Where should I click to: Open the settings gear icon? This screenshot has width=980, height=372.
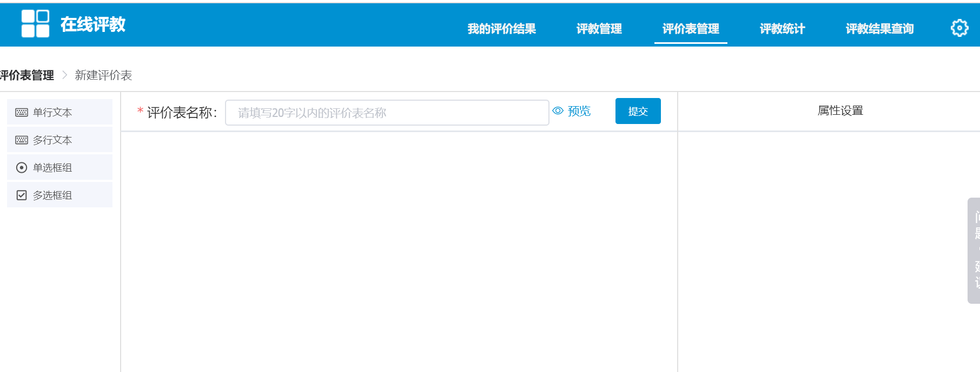(x=959, y=28)
